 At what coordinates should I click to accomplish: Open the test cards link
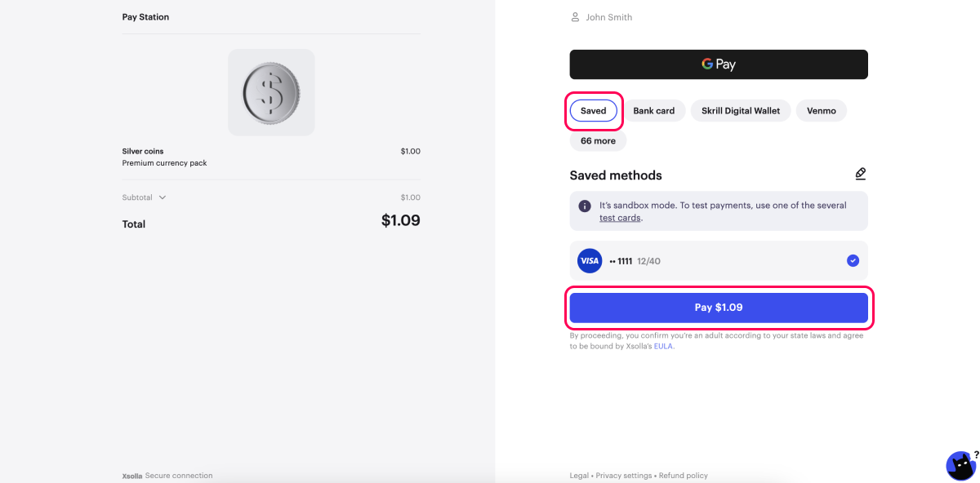coord(620,218)
